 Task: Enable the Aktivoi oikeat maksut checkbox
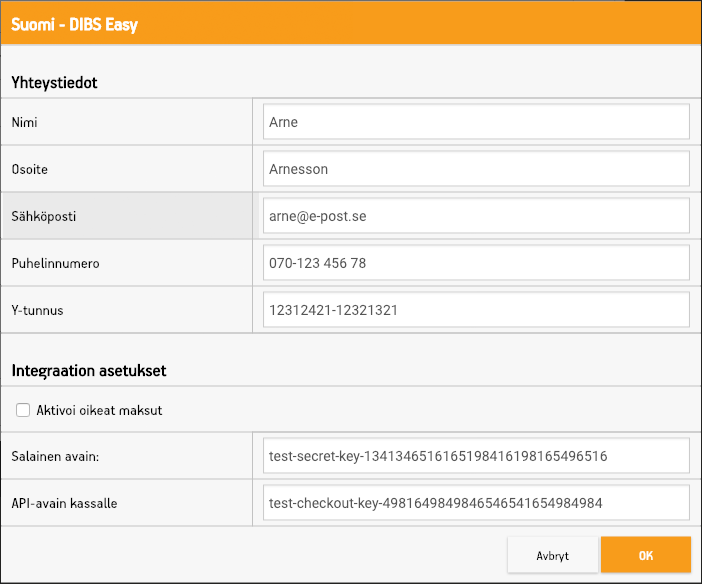(23, 410)
